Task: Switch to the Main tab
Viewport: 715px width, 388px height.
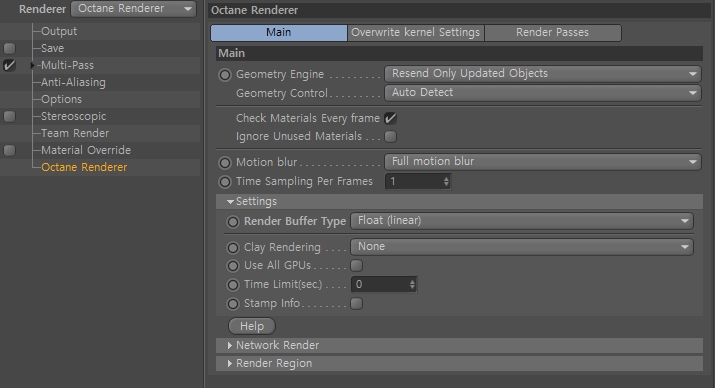Action: (x=279, y=32)
